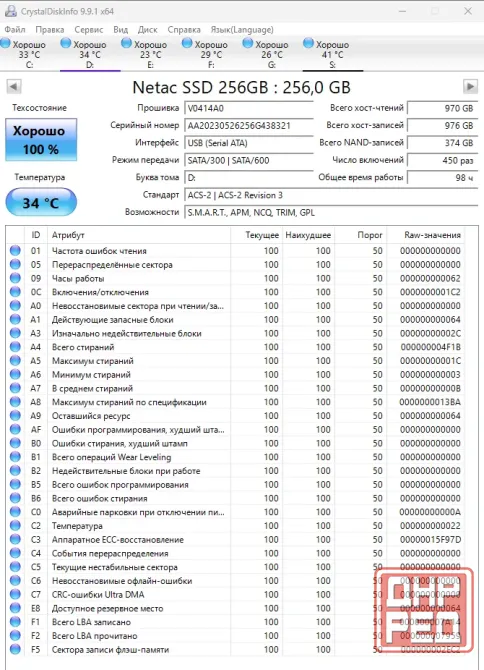Select the Температура attribute row

pyautogui.click(x=236, y=526)
